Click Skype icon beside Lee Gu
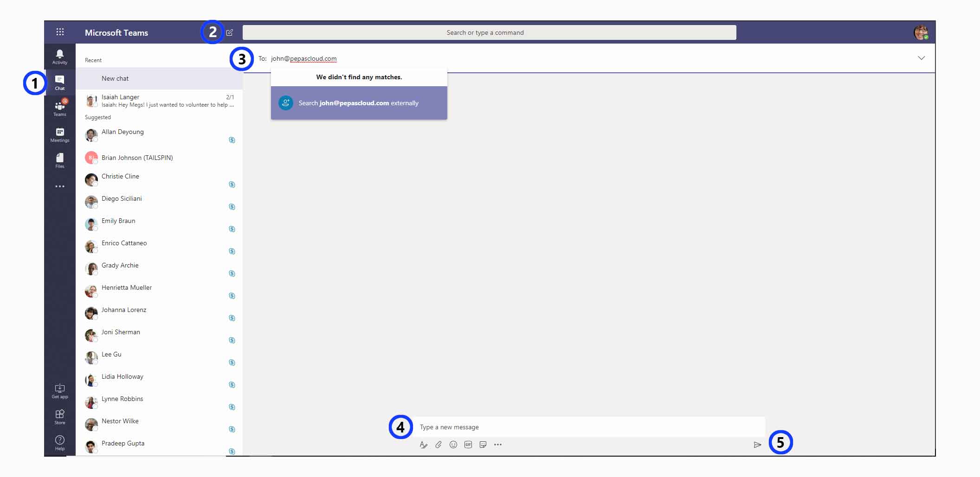Viewport: 980px width, 477px height. [x=232, y=363]
